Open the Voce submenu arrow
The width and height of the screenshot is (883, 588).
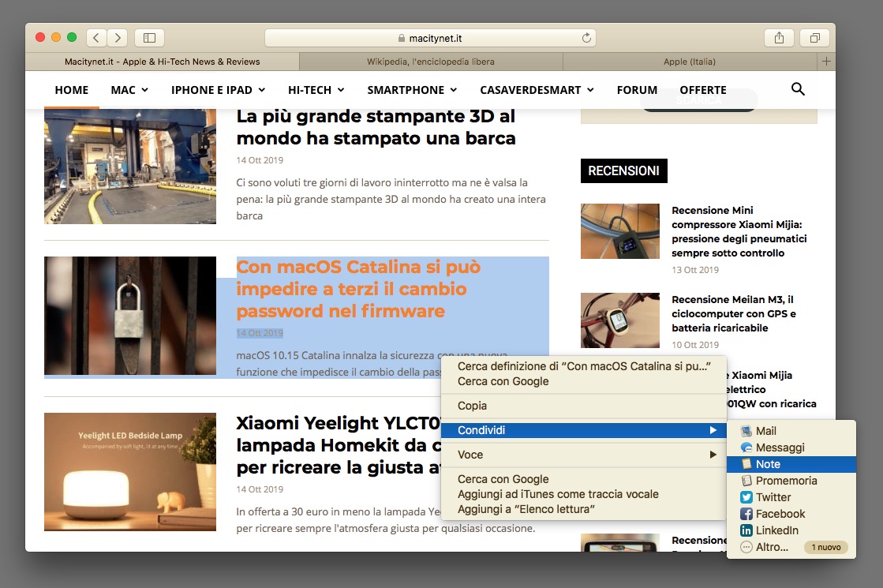[713, 455]
